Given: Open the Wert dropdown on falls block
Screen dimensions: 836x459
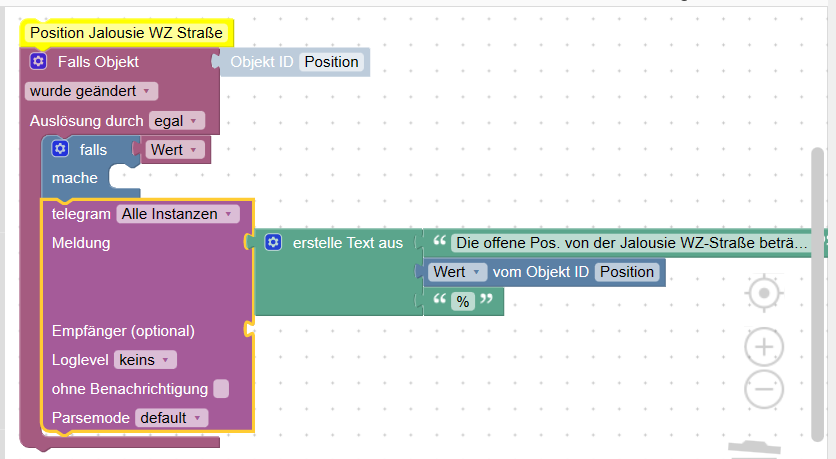Looking at the screenshot, I should [x=175, y=150].
